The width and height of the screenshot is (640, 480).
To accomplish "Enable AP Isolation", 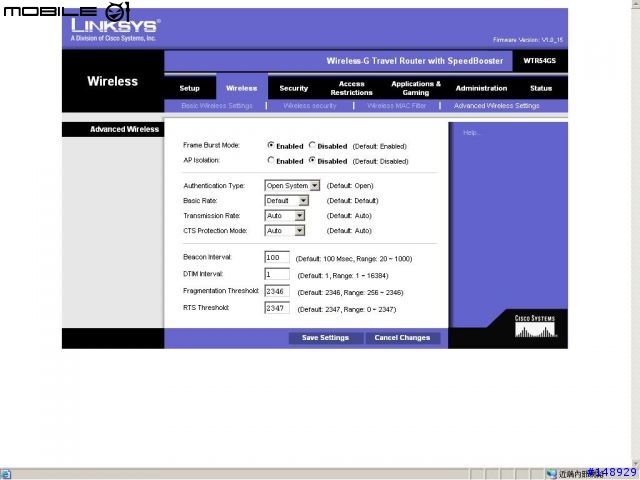I will 271,160.
